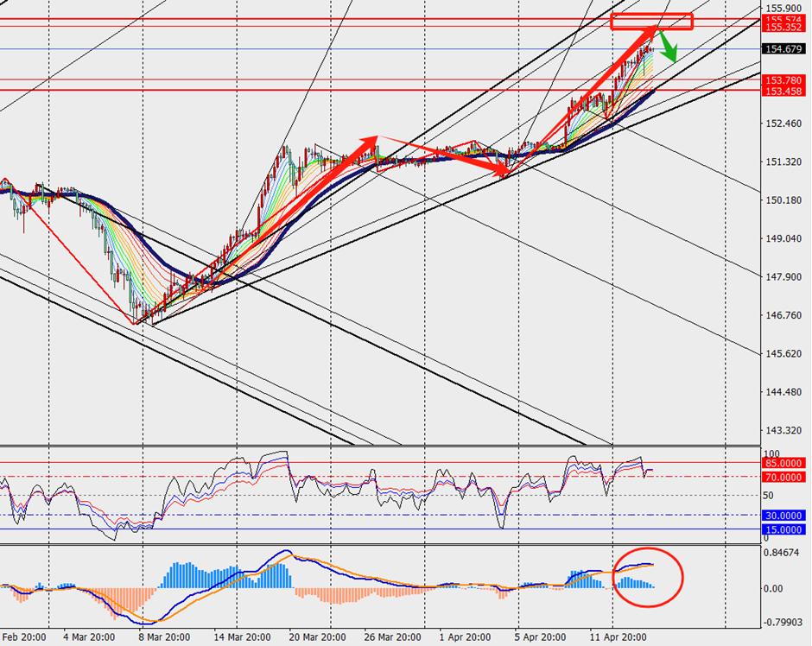Click the 8 Mar 20:00 date label
This screenshot has width=812, height=646.
(165, 637)
